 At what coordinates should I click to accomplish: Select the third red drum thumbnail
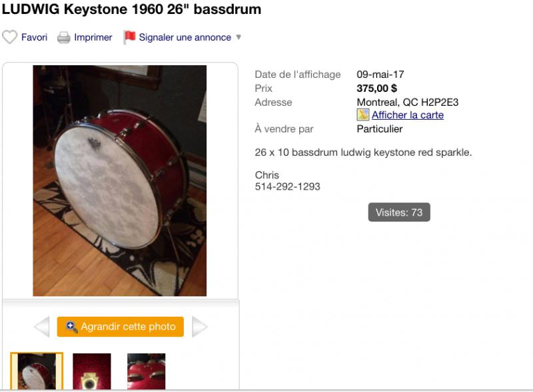coord(146,371)
